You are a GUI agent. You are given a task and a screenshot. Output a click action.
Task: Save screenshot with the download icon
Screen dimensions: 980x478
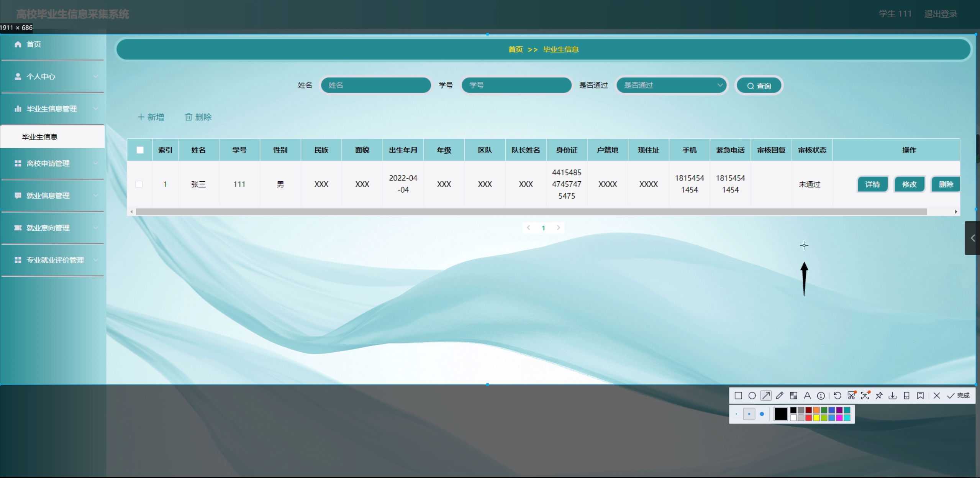pyautogui.click(x=893, y=396)
